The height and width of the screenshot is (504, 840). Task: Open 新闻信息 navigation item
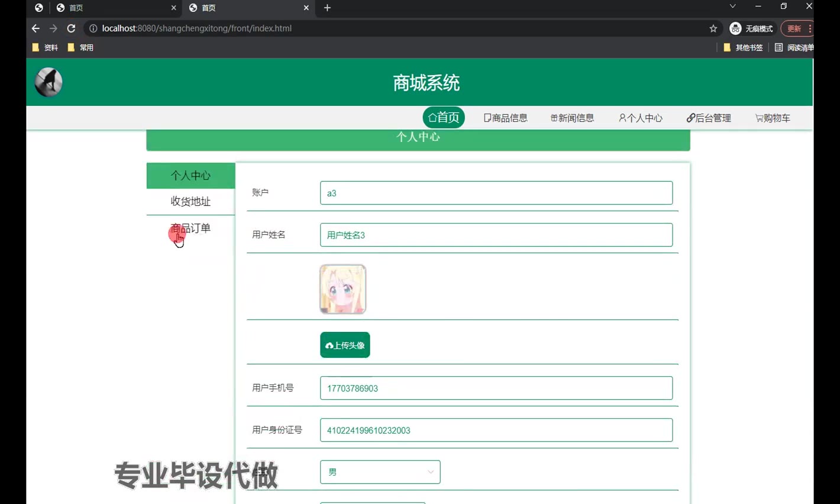(x=572, y=118)
